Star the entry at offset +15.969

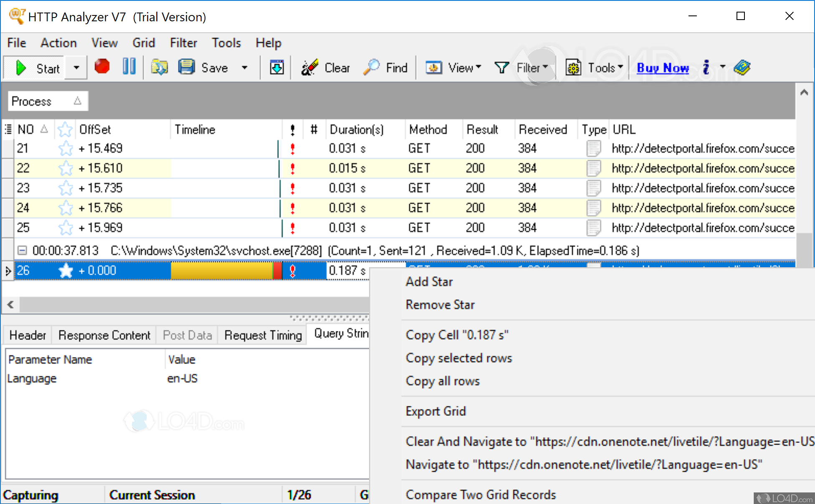coord(65,228)
